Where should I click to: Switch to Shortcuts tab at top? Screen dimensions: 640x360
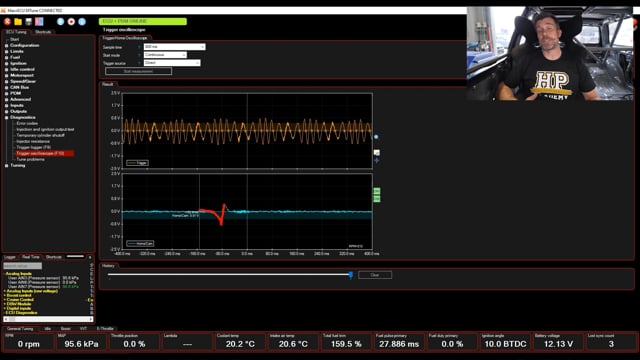pyautogui.click(x=43, y=32)
